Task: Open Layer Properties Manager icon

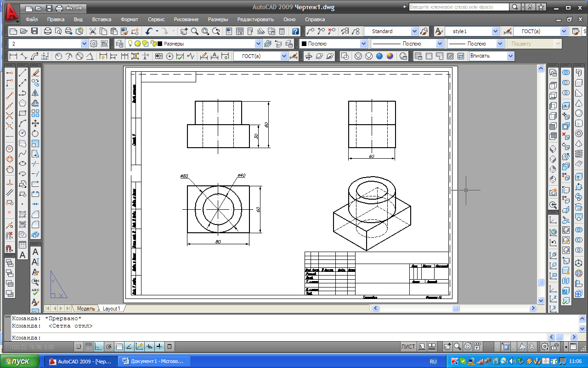Action: [119, 44]
